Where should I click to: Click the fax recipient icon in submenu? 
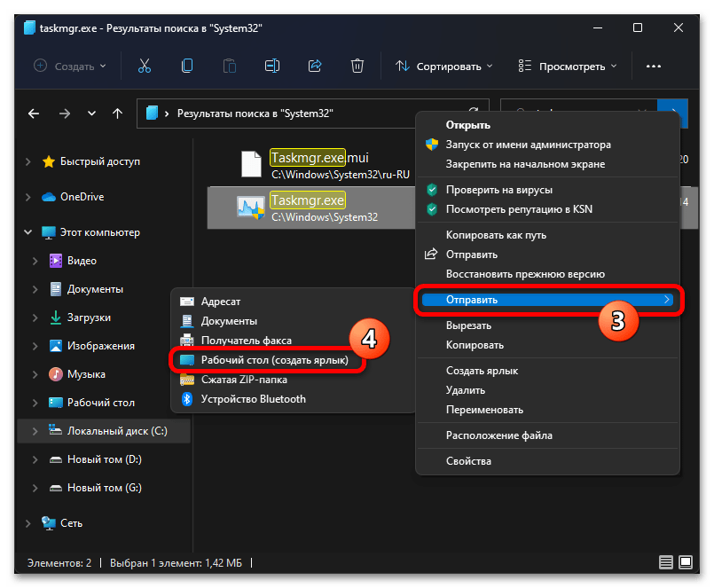point(187,341)
